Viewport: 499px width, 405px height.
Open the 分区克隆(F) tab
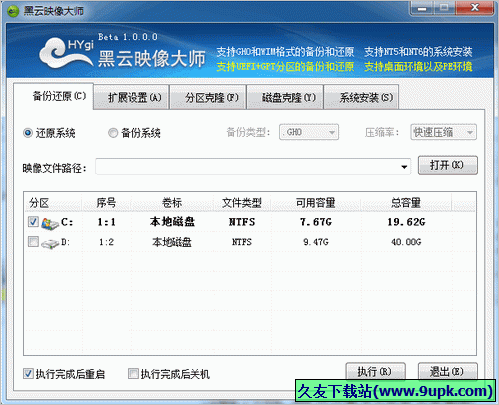point(208,97)
